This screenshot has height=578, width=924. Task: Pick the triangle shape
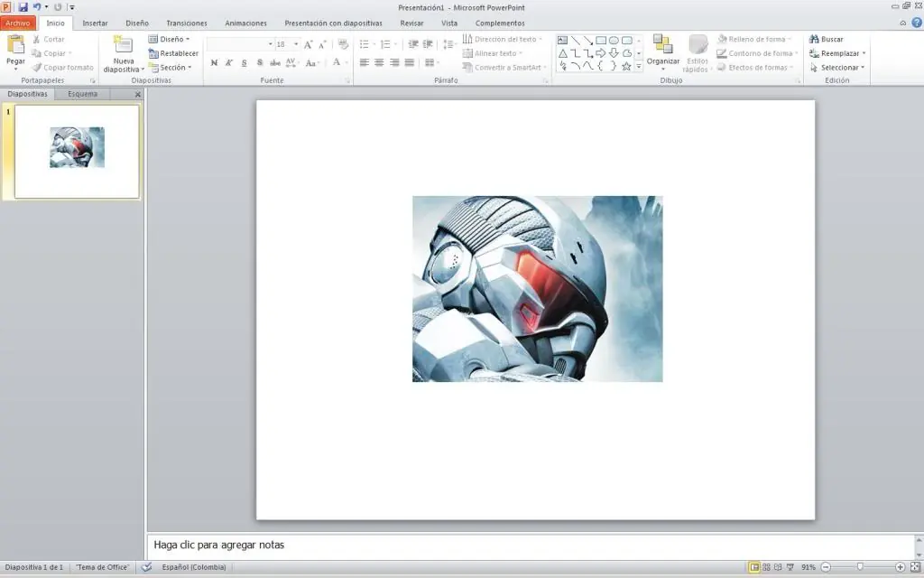coord(562,53)
